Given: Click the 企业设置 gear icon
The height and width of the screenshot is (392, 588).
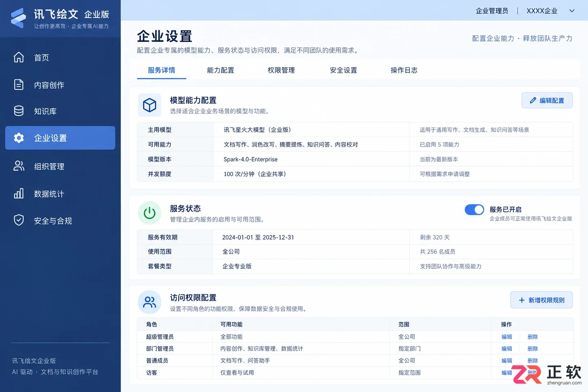Looking at the screenshot, I should pyautogui.click(x=19, y=138).
